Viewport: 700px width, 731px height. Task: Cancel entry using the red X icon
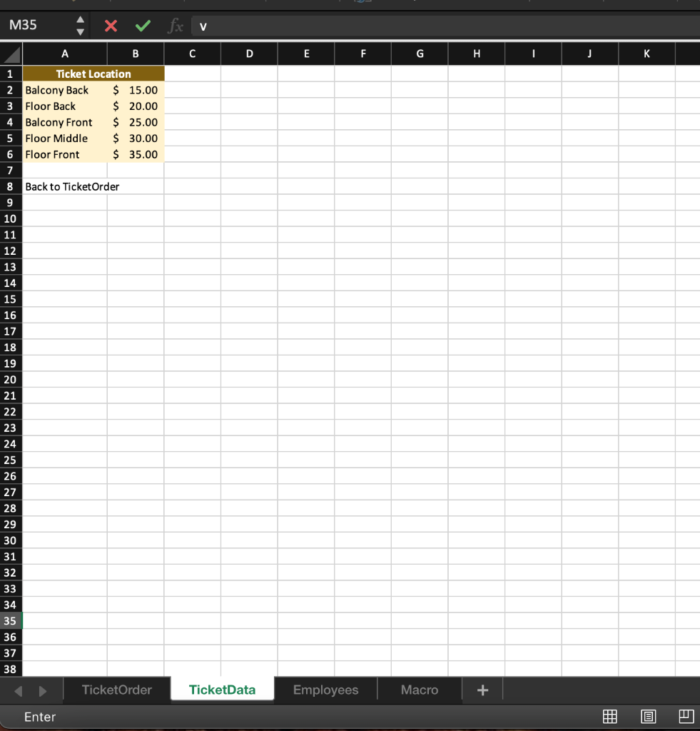point(112,25)
